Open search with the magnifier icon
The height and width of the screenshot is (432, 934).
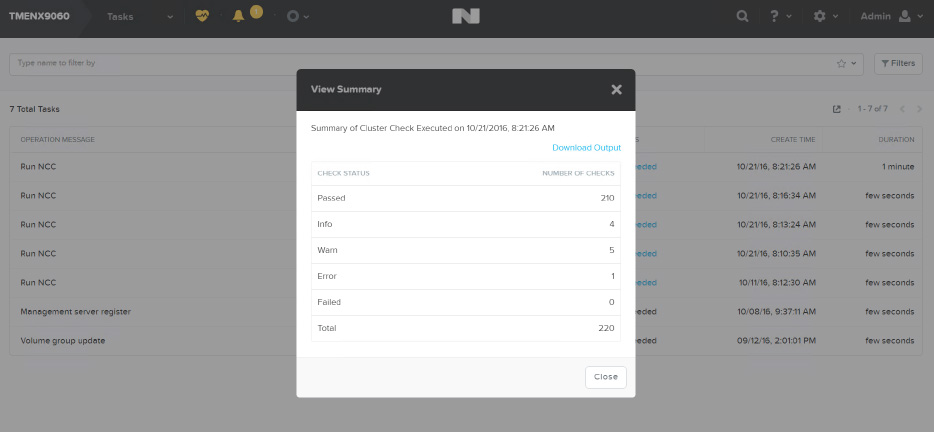742,17
